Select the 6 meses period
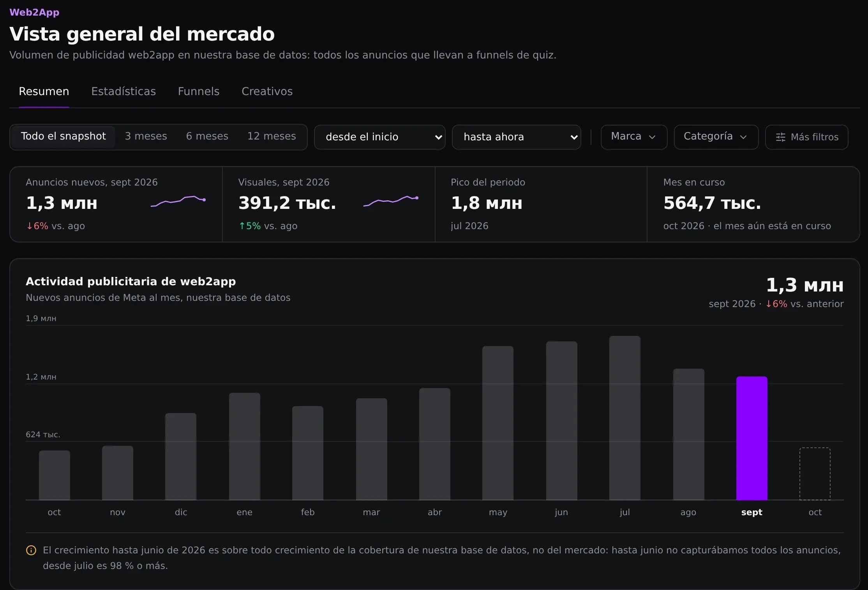The width and height of the screenshot is (868, 590). (x=207, y=136)
